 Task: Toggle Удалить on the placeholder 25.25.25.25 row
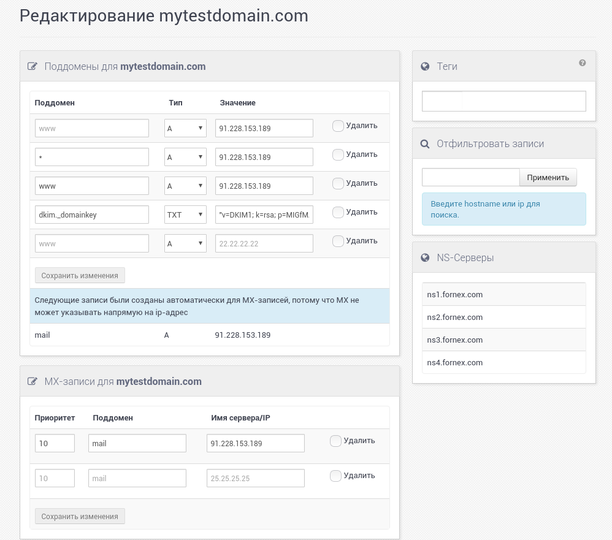[335, 476]
